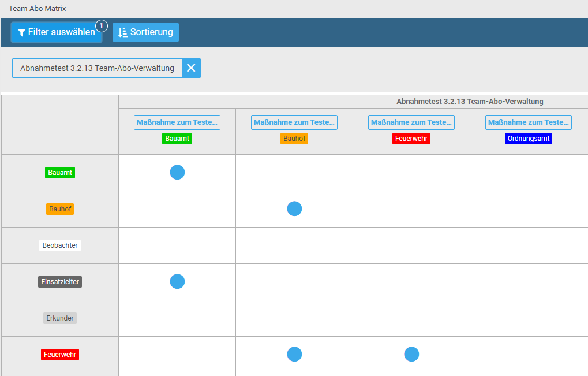Select the Erkunder team row label
588x376 pixels.
[x=60, y=318]
